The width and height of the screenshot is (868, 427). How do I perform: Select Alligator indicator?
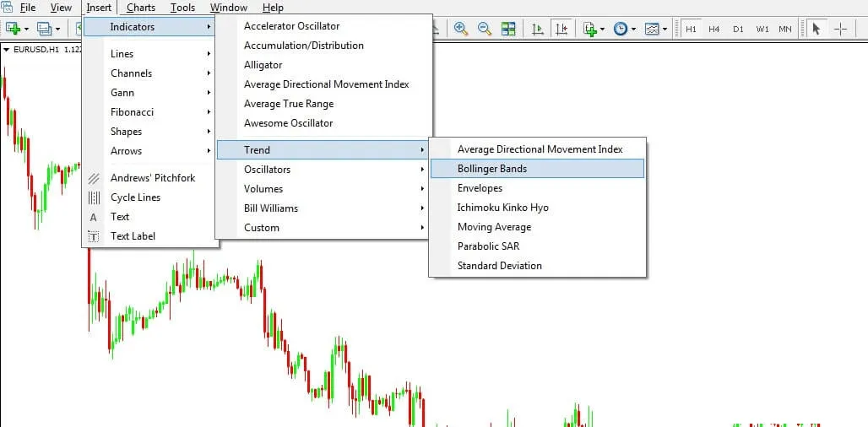(x=323, y=65)
